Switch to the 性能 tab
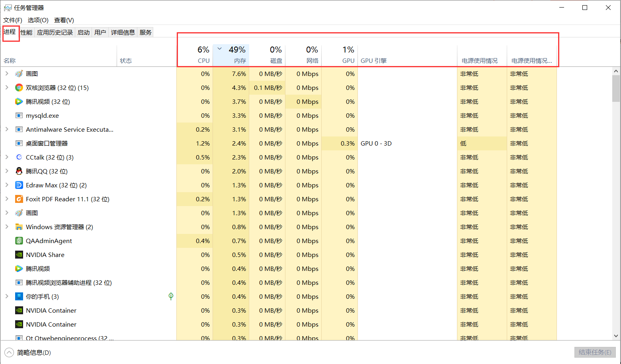 click(x=26, y=32)
